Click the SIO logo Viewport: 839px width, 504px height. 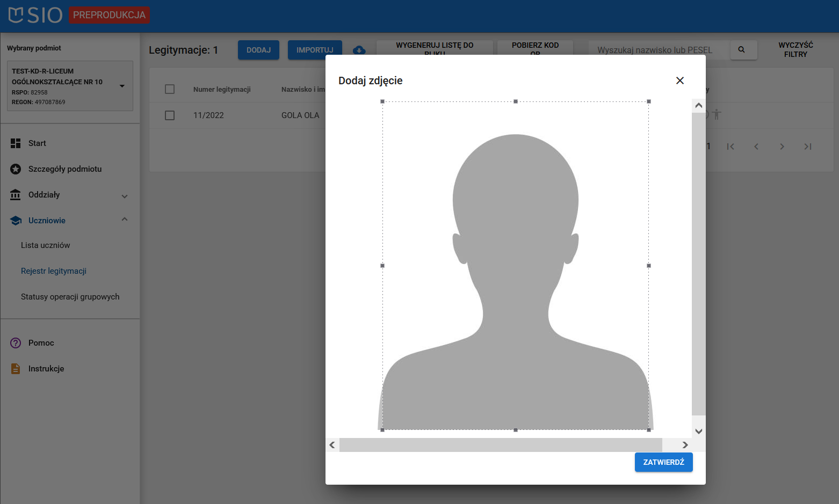(x=35, y=15)
